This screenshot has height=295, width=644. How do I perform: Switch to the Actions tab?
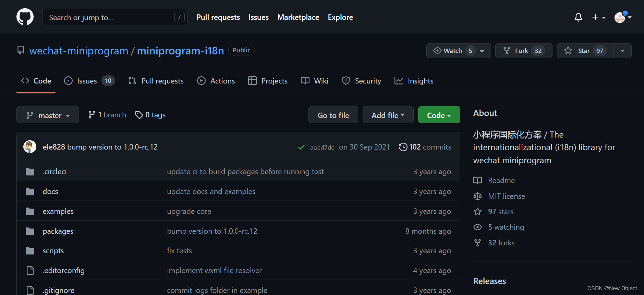pos(216,81)
